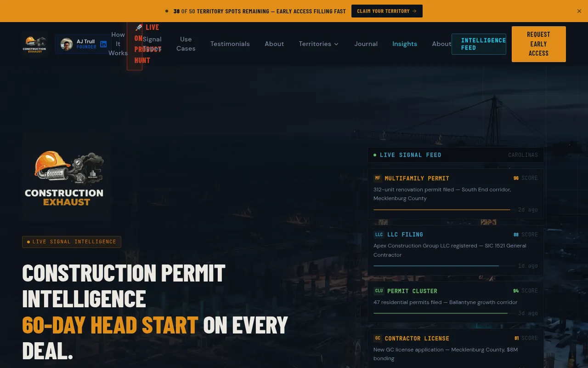This screenshot has width=588, height=368.
Task: Click the 94 score value
Action: tap(516, 291)
